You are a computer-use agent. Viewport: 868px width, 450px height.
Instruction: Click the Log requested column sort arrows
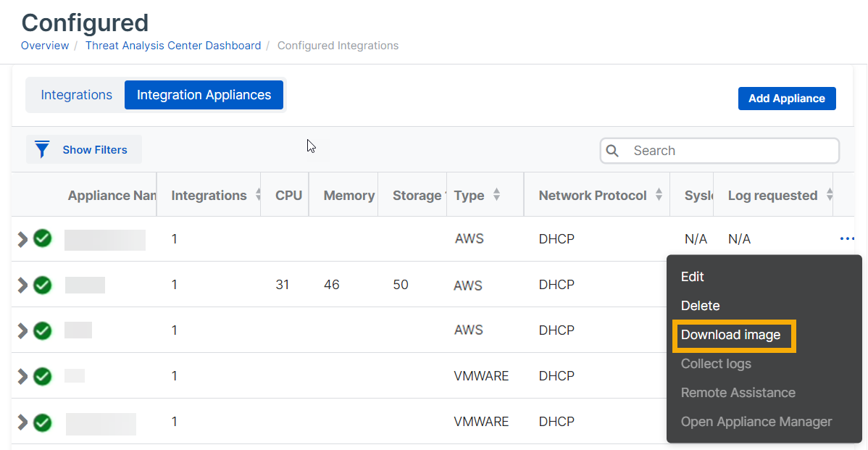tap(829, 195)
